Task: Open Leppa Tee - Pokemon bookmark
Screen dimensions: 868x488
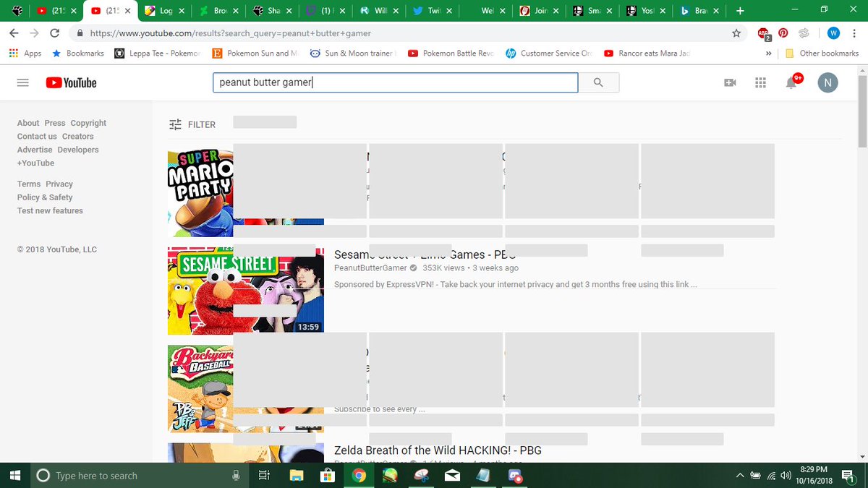Action: [157, 53]
